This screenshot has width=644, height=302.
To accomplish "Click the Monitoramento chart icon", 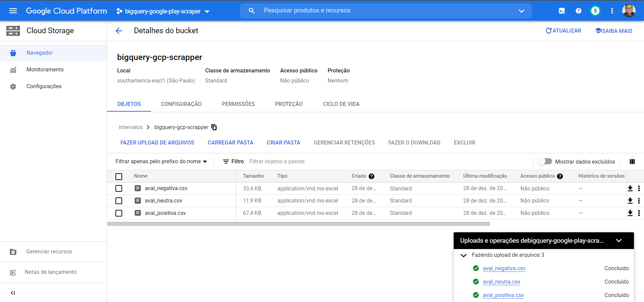I will (13, 70).
